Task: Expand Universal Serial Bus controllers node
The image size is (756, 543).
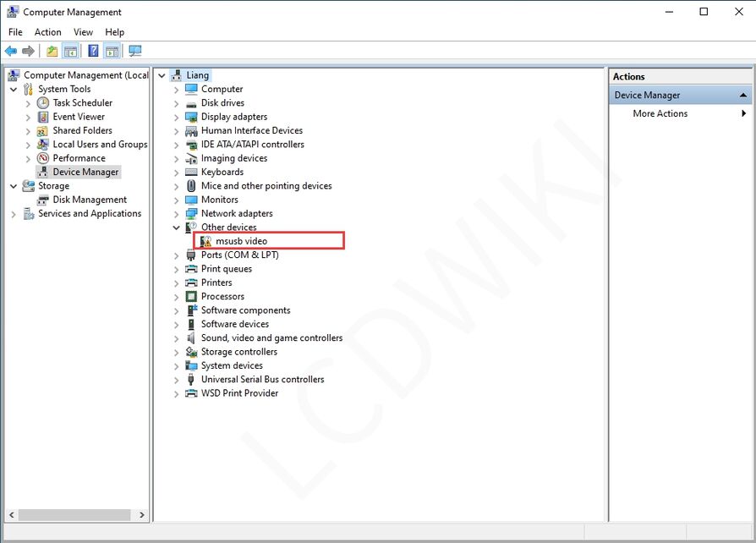Action: [x=177, y=380]
